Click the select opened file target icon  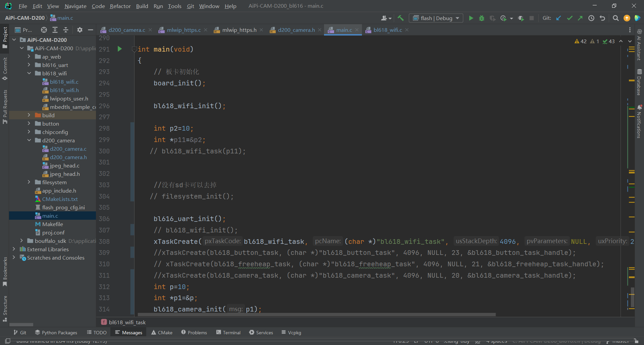pyautogui.click(x=44, y=30)
